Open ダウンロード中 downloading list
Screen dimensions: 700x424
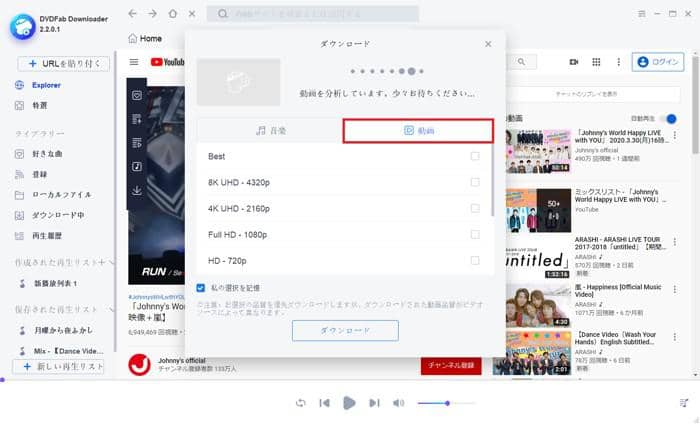[58, 215]
